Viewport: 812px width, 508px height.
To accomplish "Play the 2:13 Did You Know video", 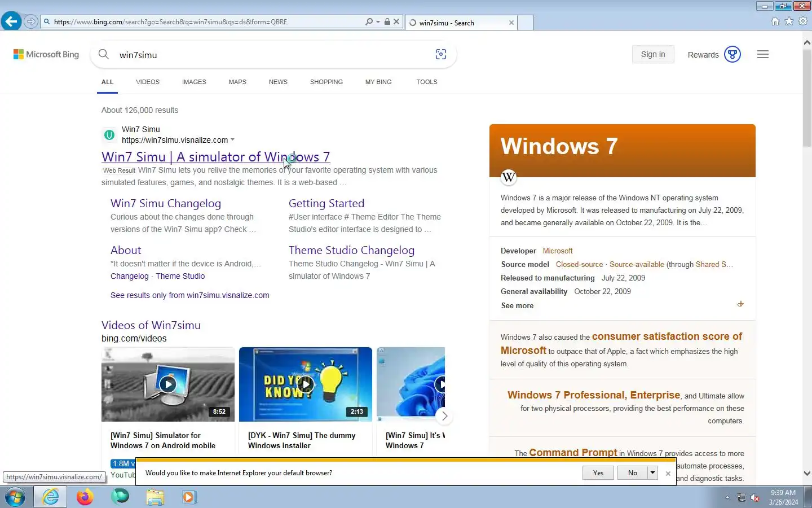I will tap(306, 384).
